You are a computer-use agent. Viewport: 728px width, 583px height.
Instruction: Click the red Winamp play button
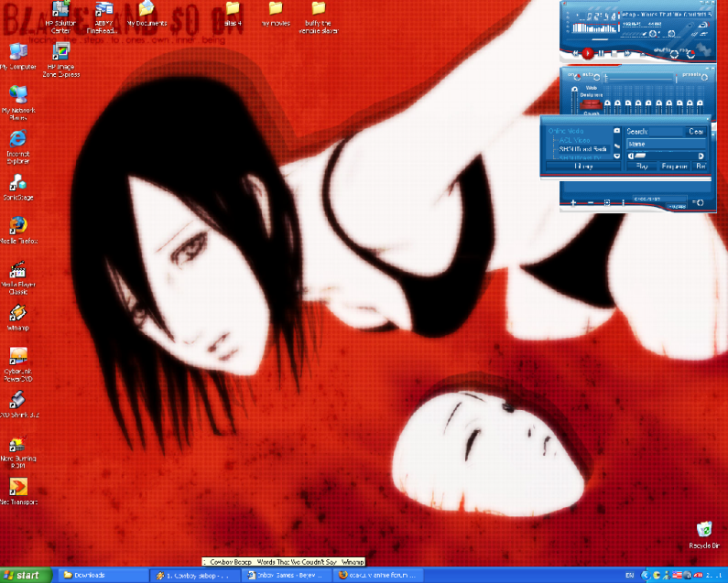point(588,53)
